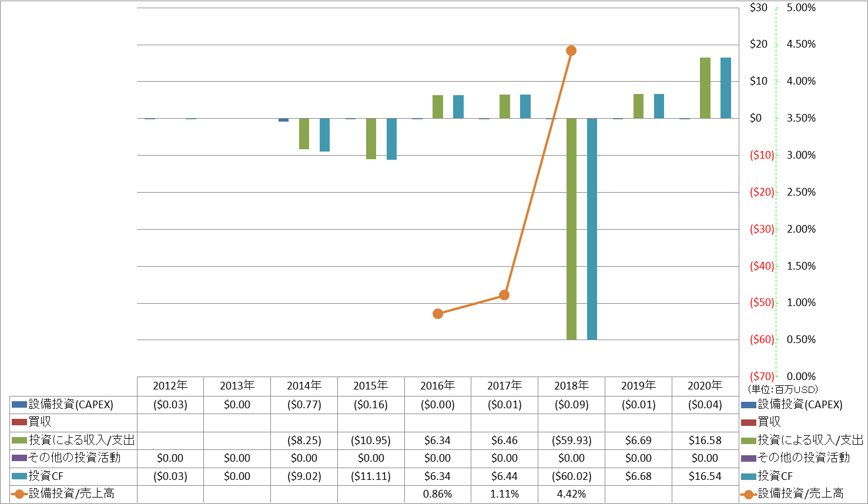Select the ($0.04) CAPEX cell for 2020年
868x504 pixels.
705,405
